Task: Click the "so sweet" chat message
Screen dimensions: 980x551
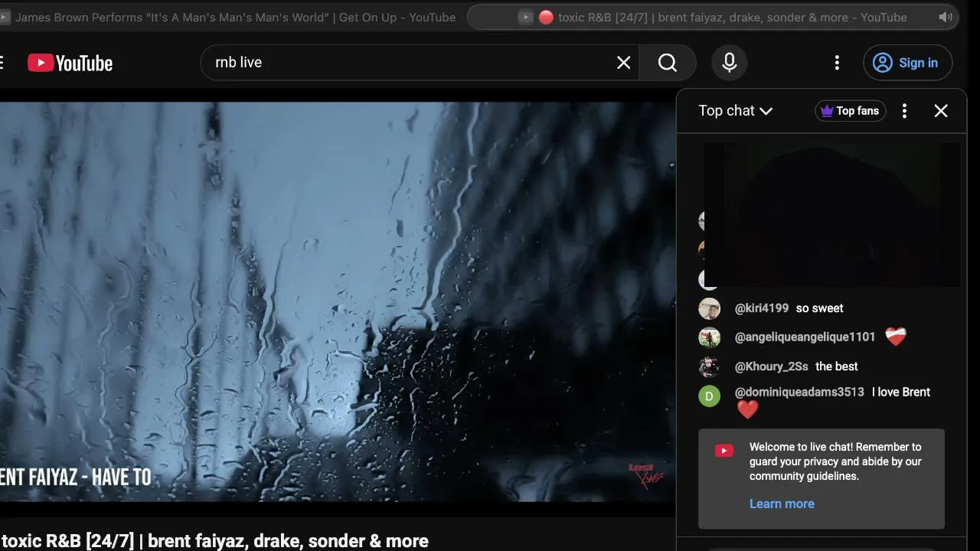Action: point(820,308)
